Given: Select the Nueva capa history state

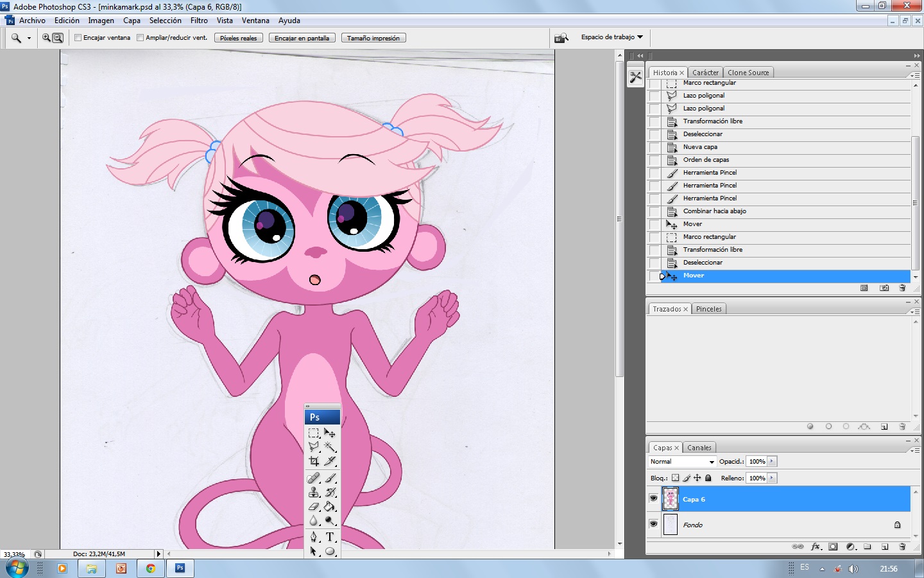Looking at the screenshot, I should 700,147.
